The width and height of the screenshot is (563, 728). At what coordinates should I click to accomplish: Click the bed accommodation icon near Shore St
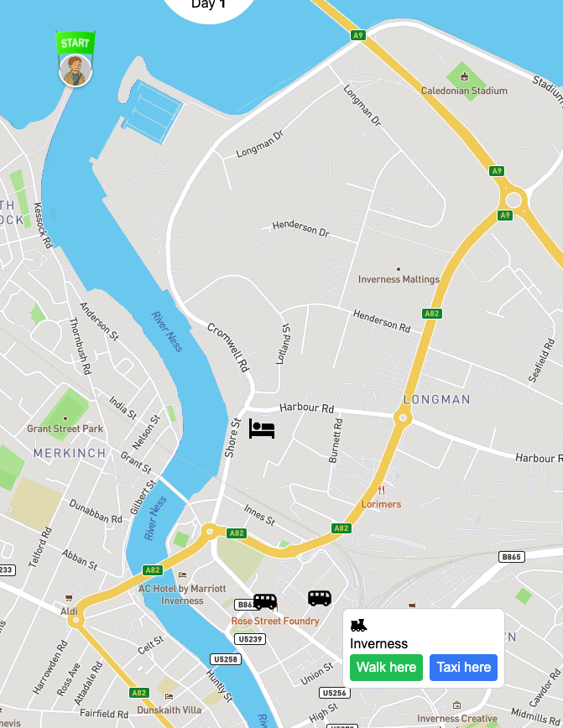click(262, 428)
